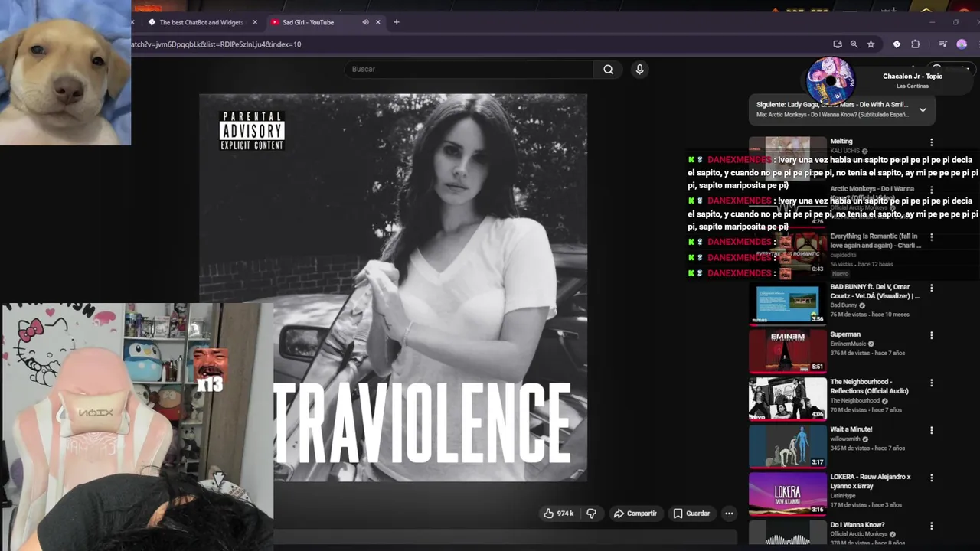Open more actions ellipsis below video
Screen dimensions: 980x551
coord(729,514)
